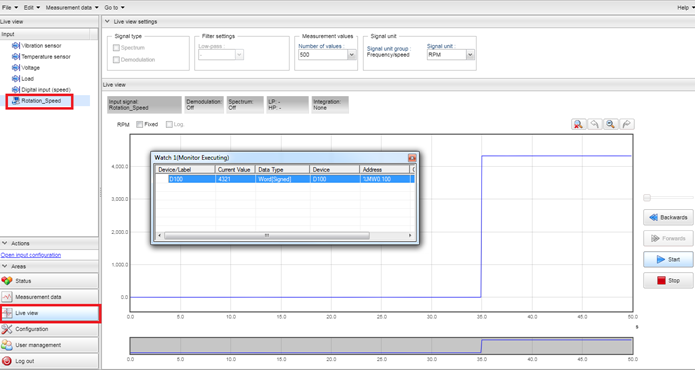Click the Configuration tools icon
Image resolution: width=695 pixels, height=370 pixels.
(x=7, y=329)
